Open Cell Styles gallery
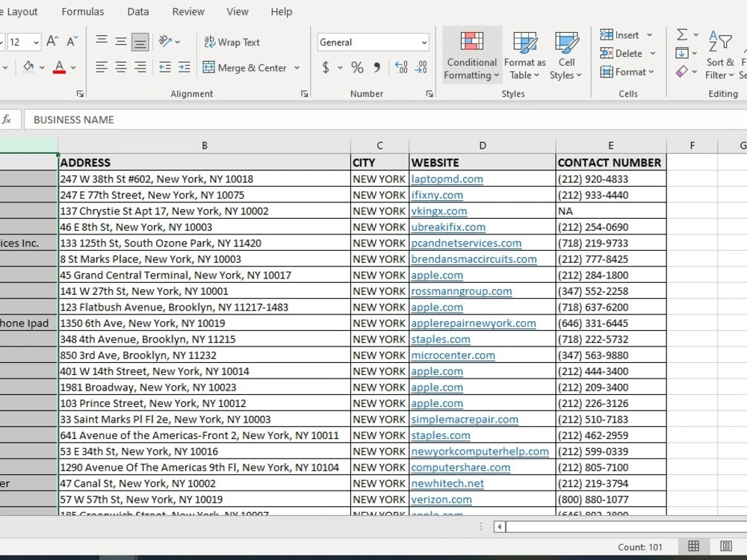This screenshot has height=560, width=747. pos(566,55)
